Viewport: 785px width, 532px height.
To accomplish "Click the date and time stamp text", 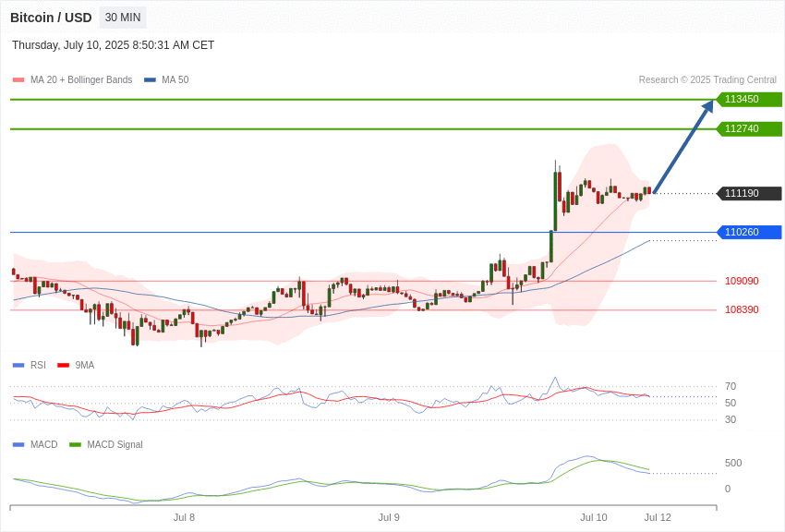I will coord(114,45).
